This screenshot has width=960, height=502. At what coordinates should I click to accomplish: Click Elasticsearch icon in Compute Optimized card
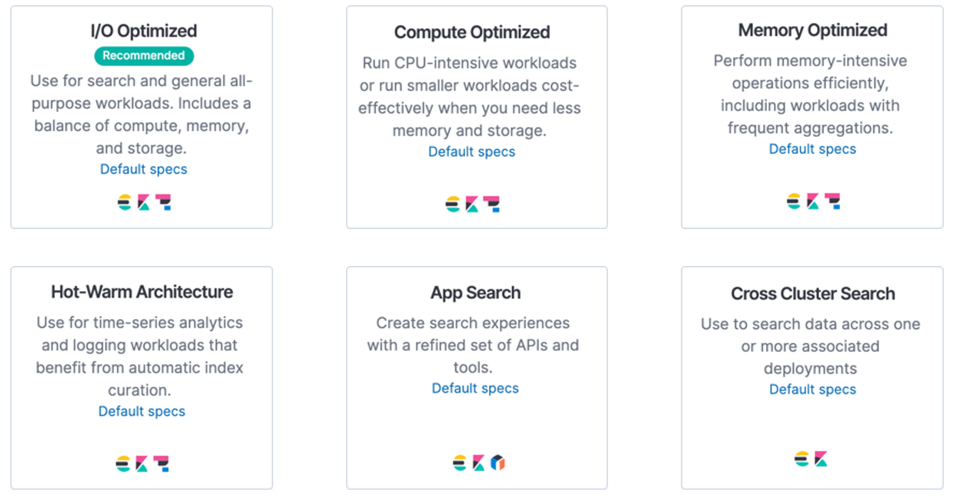453,205
